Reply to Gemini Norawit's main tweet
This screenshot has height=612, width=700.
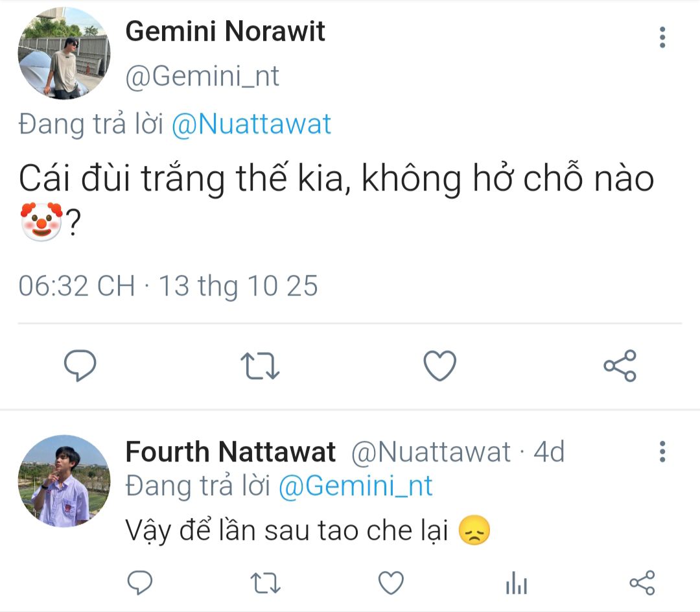[80, 366]
